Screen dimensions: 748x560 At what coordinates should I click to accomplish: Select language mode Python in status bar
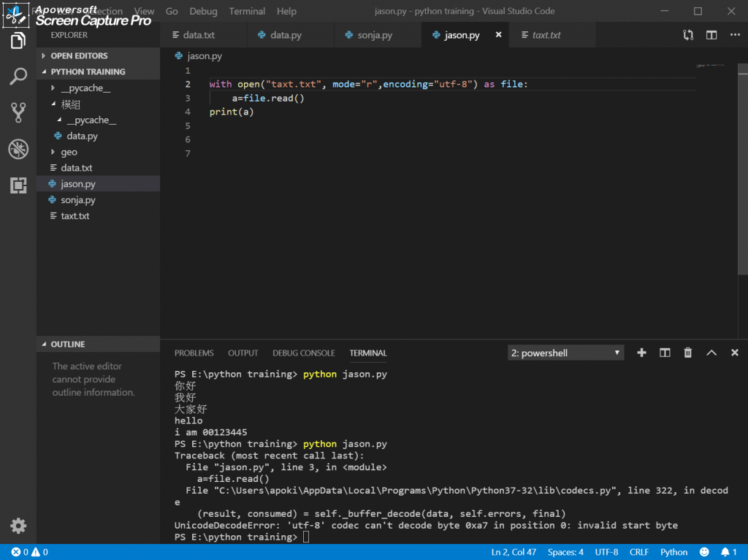click(673, 552)
